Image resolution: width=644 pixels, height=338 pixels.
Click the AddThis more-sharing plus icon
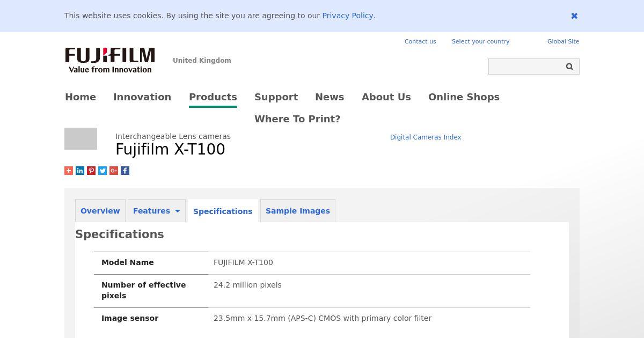click(69, 171)
